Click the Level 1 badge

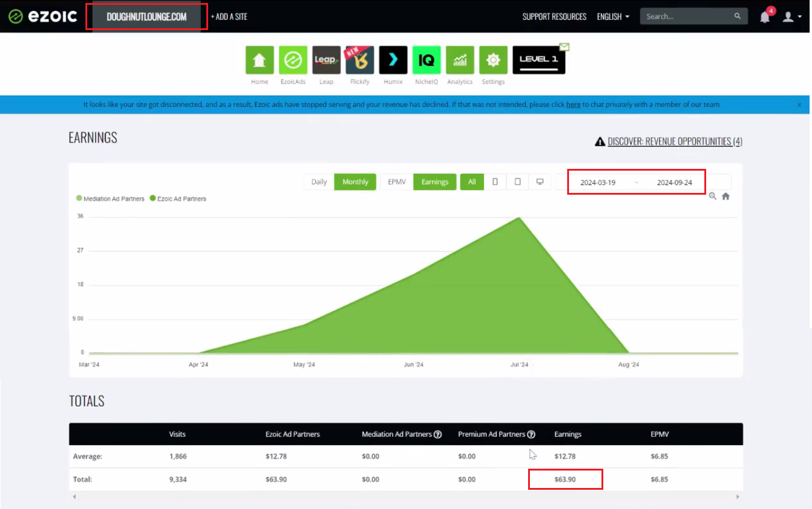tap(538, 60)
